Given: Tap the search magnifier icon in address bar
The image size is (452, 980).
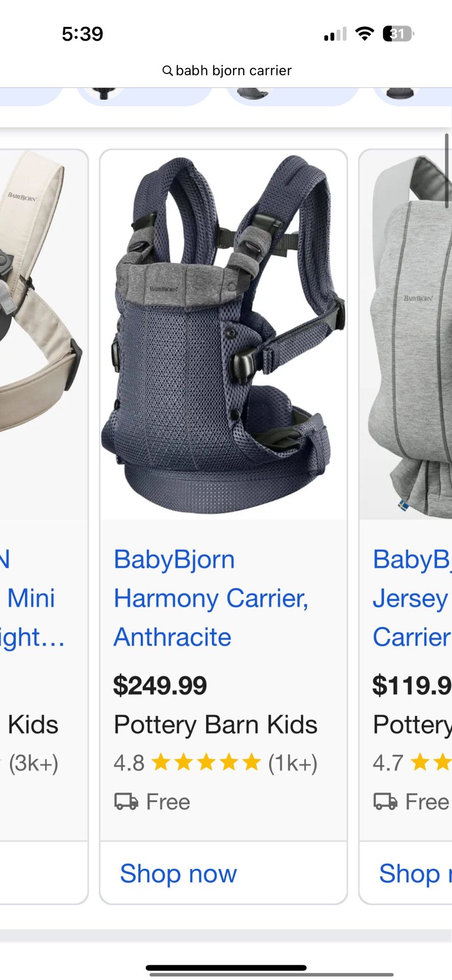Looking at the screenshot, I should coord(167,70).
